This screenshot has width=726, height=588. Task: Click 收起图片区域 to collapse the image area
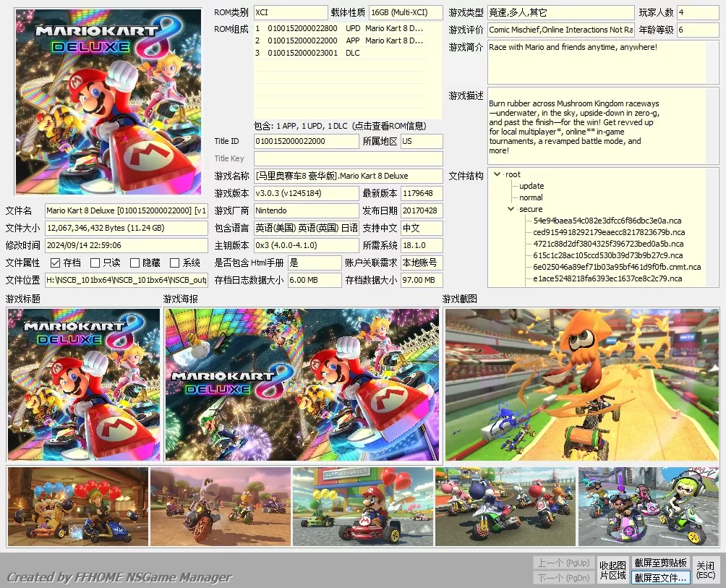(612, 568)
